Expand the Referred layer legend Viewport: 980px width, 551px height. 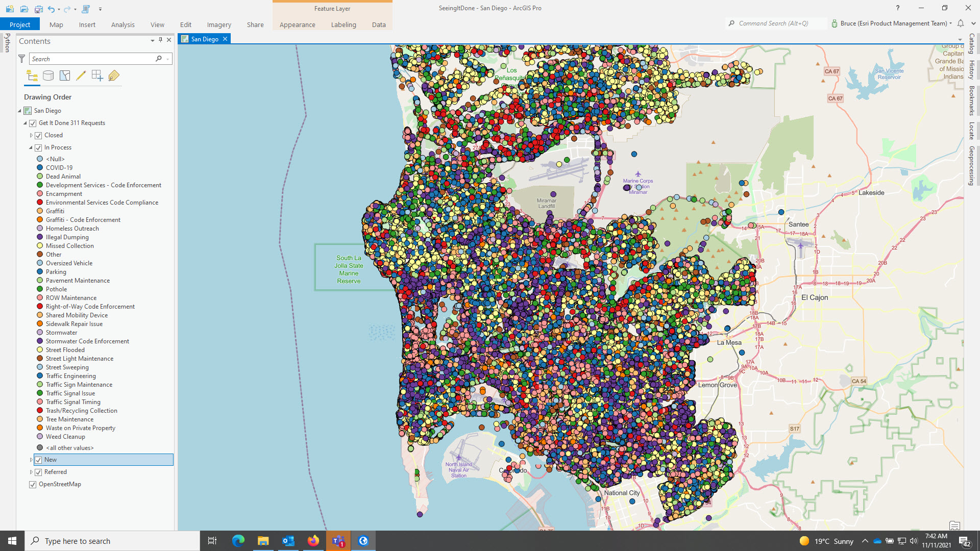31,472
